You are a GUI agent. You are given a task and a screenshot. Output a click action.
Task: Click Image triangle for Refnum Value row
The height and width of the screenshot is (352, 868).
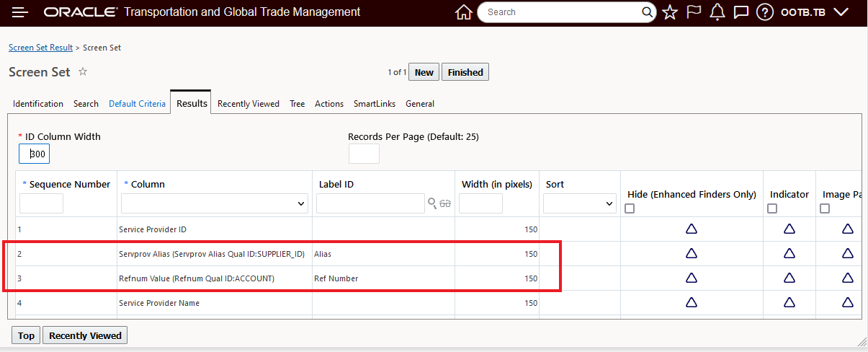click(848, 278)
